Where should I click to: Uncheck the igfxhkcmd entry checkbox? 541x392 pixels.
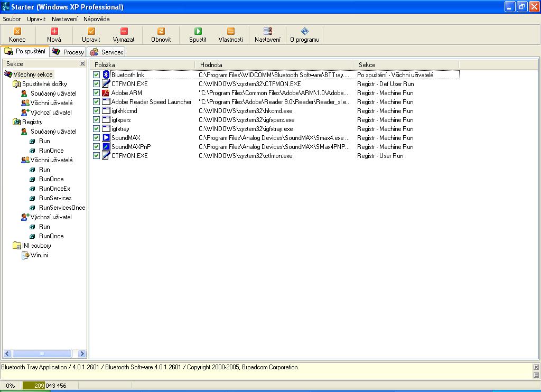pyautogui.click(x=96, y=111)
